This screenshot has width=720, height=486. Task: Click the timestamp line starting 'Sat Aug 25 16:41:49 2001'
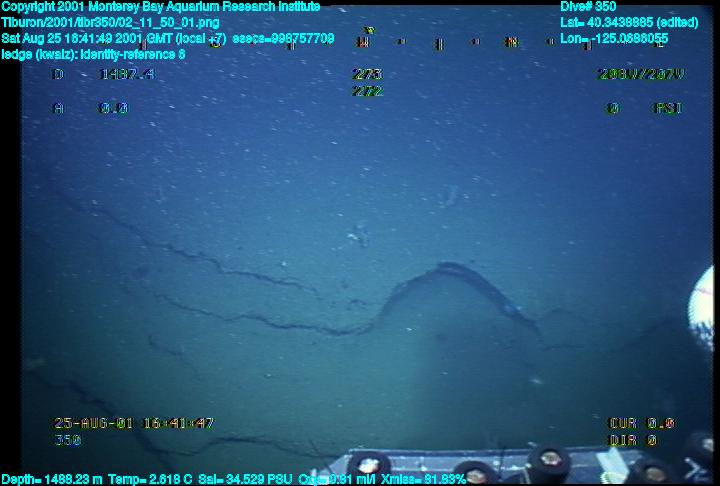click(168, 39)
